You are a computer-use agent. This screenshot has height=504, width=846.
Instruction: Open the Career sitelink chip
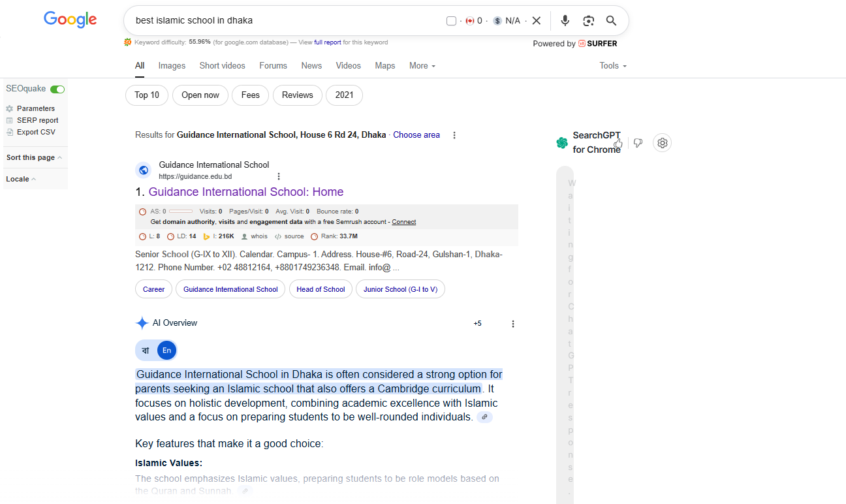tap(154, 289)
